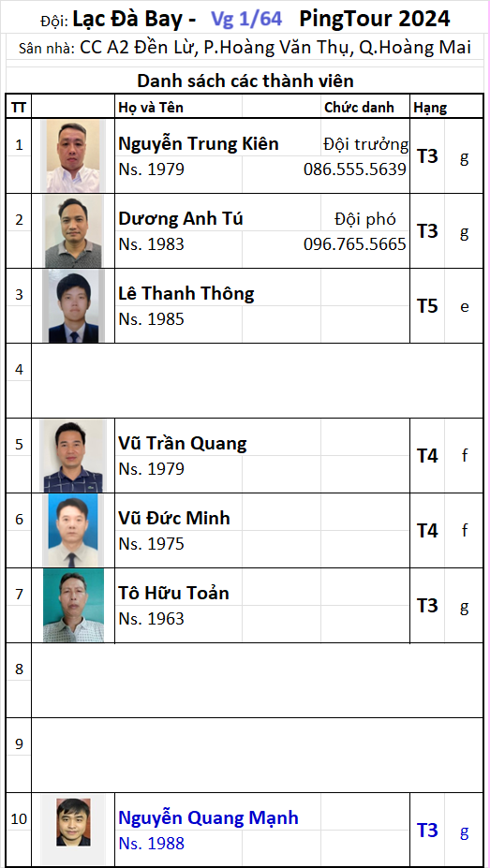Select the phone number 096.765.5665 cell
This screenshot has height=868, width=490.
[x=355, y=244]
